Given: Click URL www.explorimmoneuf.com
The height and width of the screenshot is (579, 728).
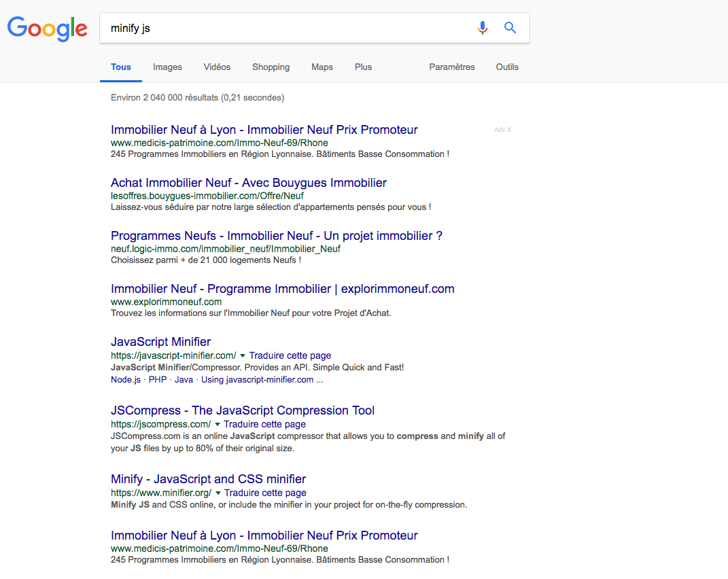Looking at the screenshot, I should pyautogui.click(x=167, y=301).
